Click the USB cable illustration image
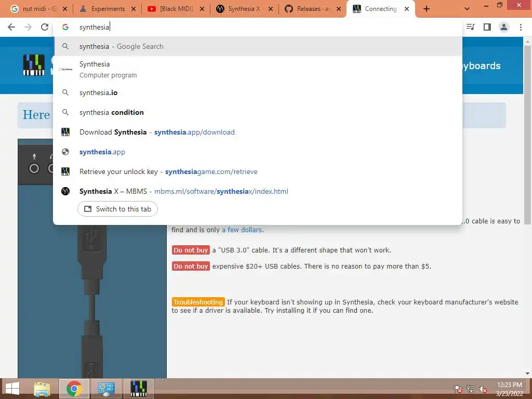 pos(92,258)
